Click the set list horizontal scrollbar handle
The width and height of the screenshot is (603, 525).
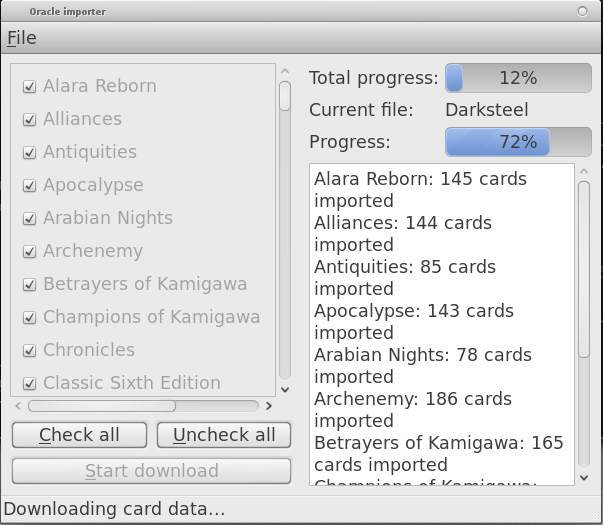[x=102, y=406]
